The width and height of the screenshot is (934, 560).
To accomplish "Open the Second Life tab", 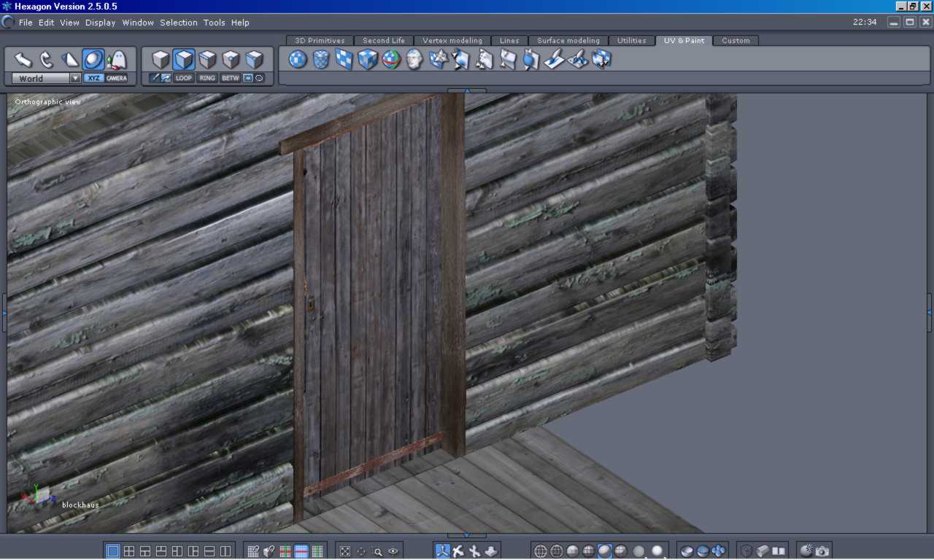I will pos(384,41).
